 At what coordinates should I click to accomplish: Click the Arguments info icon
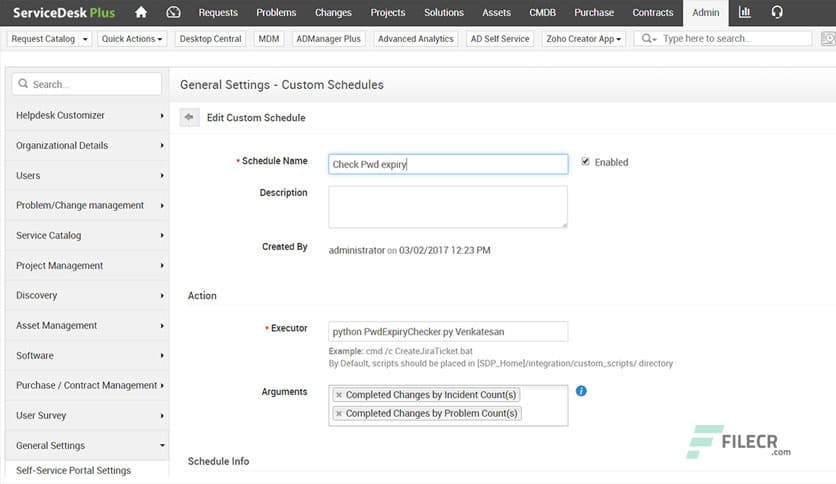(581, 391)
